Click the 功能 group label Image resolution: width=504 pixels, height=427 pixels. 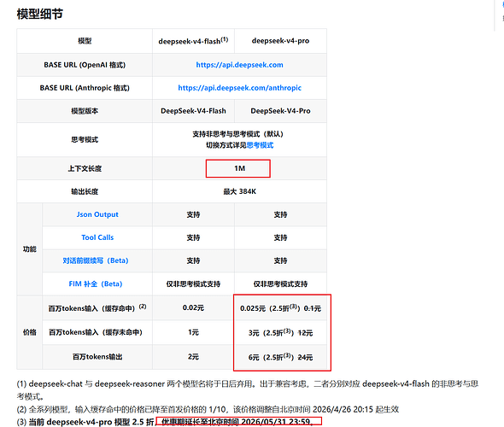(x=30, y=249)
